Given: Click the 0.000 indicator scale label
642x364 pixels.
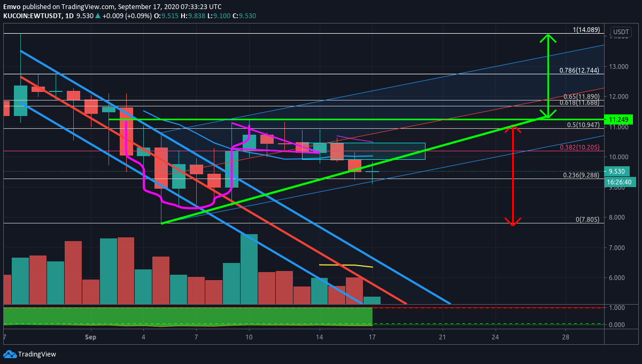Looking at the screenshot, I should click(618, 324).
